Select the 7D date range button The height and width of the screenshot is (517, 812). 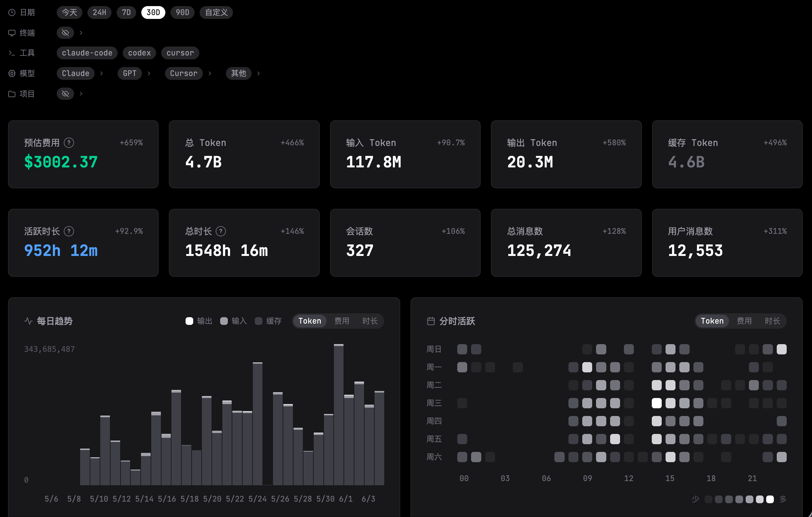pos(126,13)
